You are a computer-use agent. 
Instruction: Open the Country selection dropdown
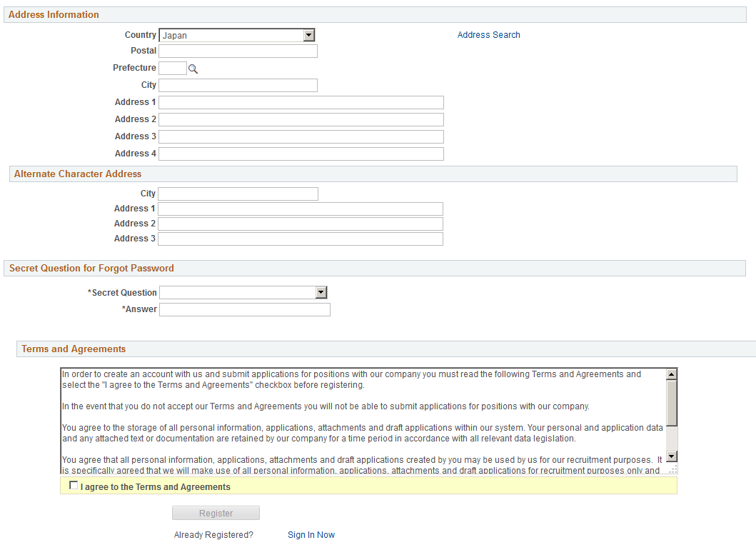click(236, 34)
